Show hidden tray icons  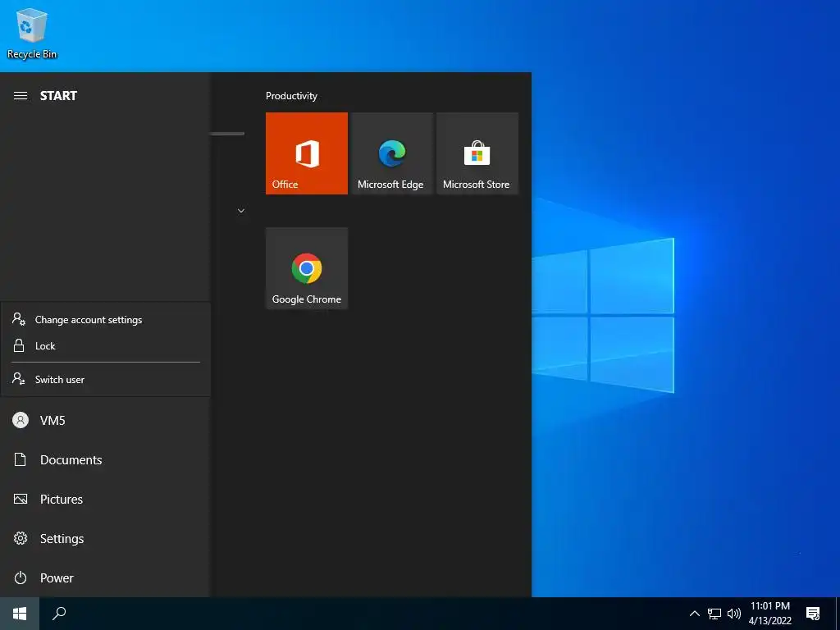[x=694, y=614]
